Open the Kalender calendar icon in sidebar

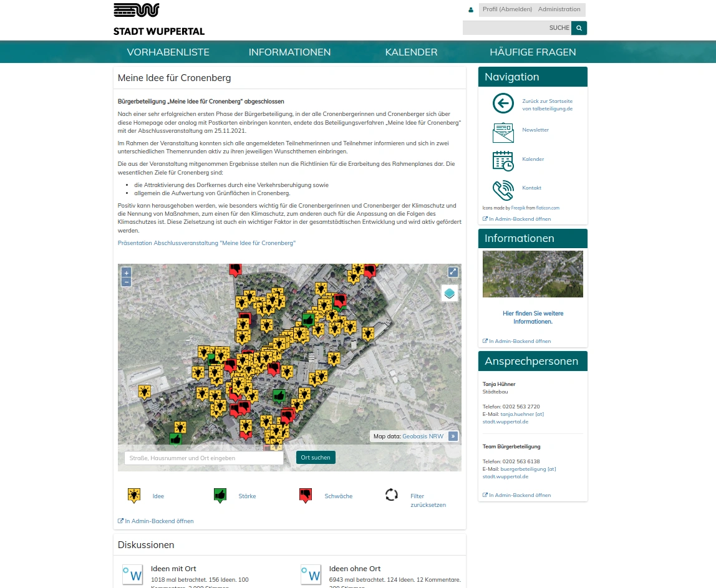pos(503,160)
